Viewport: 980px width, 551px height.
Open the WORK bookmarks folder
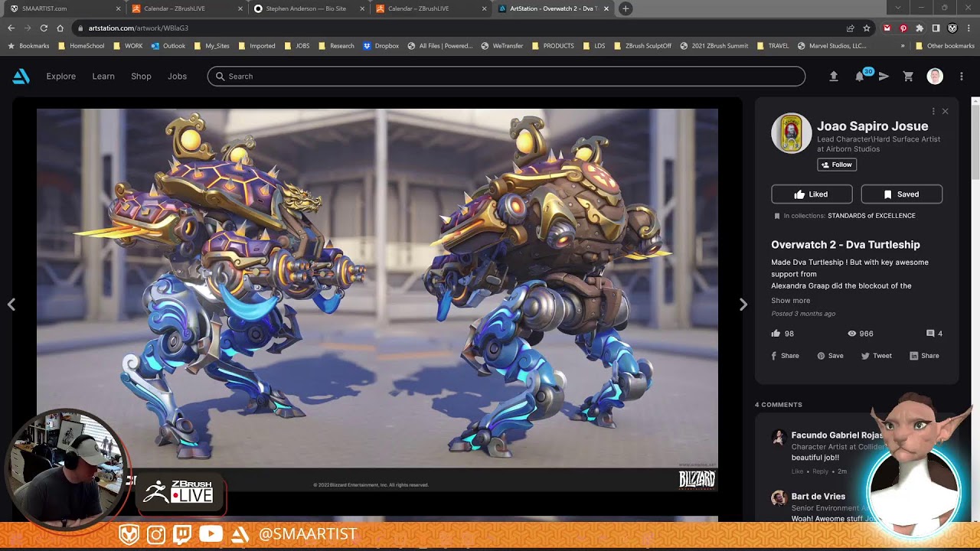pos(128,46)
